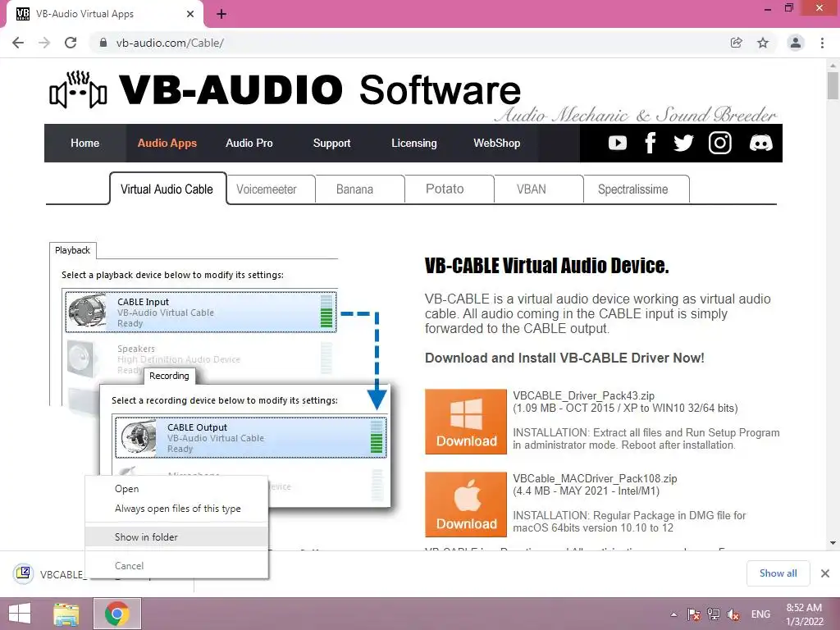Open the VB-Audio Instagram icon

pyautogui.click(x=720, y=143)
